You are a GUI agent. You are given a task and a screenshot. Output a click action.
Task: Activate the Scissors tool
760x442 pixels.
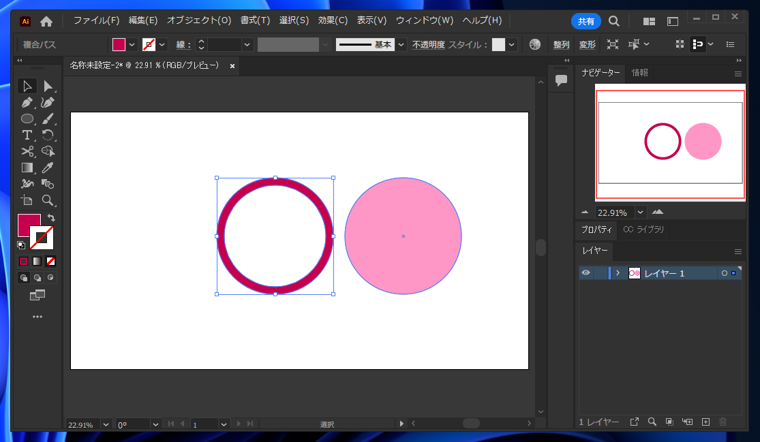[27, 152]
